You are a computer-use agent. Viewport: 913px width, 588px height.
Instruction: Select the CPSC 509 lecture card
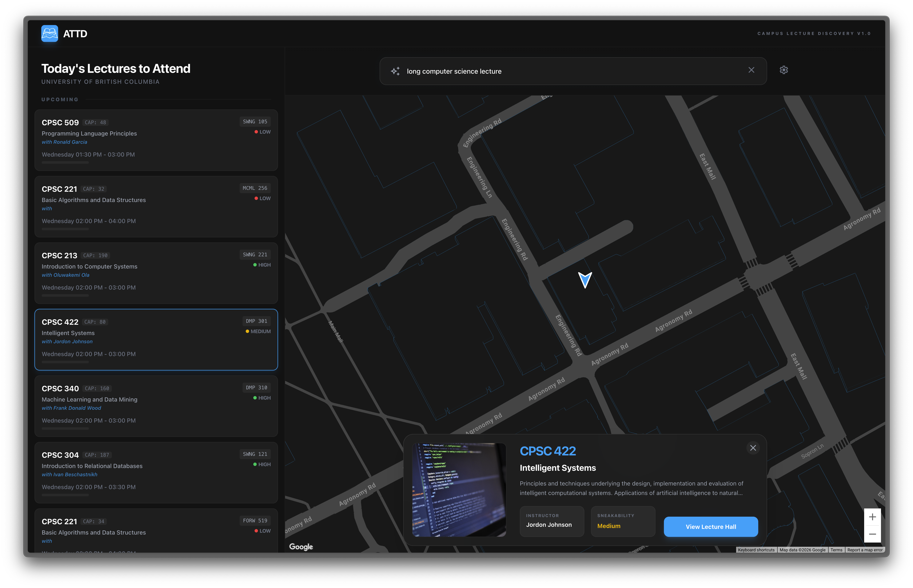[x=156, y=140]
